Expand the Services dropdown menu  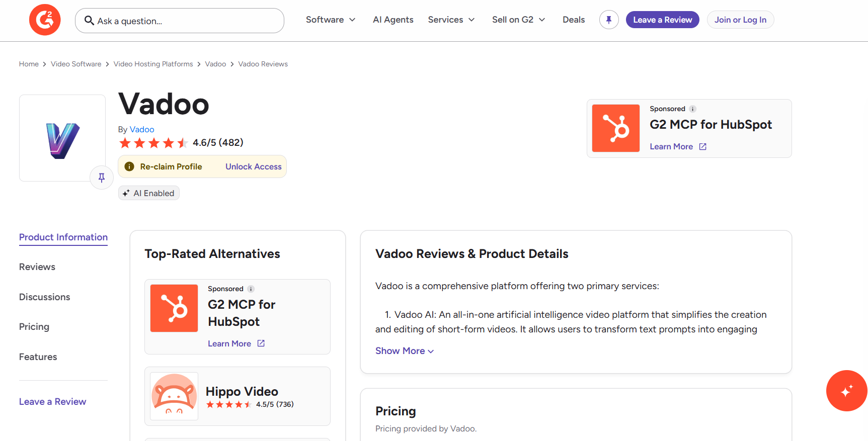[451, 20]
